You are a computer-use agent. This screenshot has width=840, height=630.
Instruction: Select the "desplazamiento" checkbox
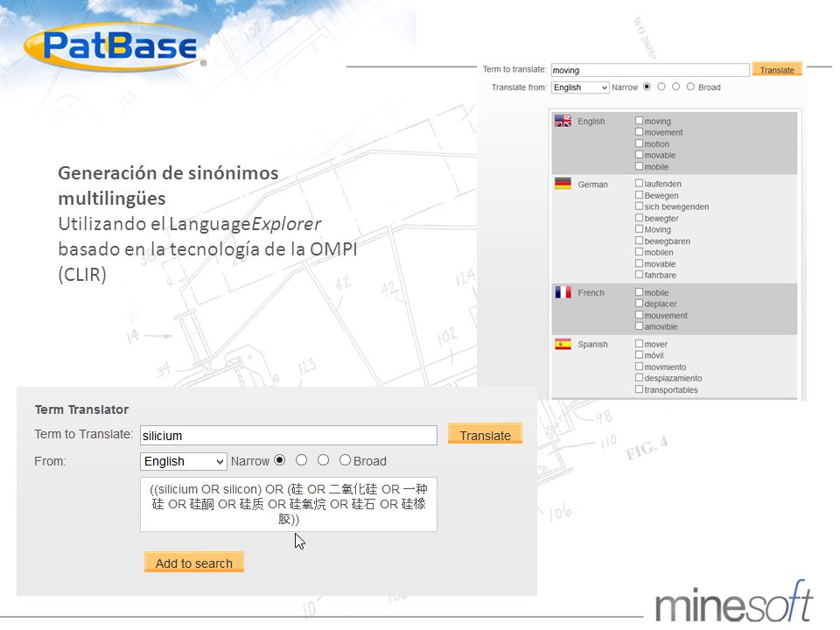pos(639,378)
